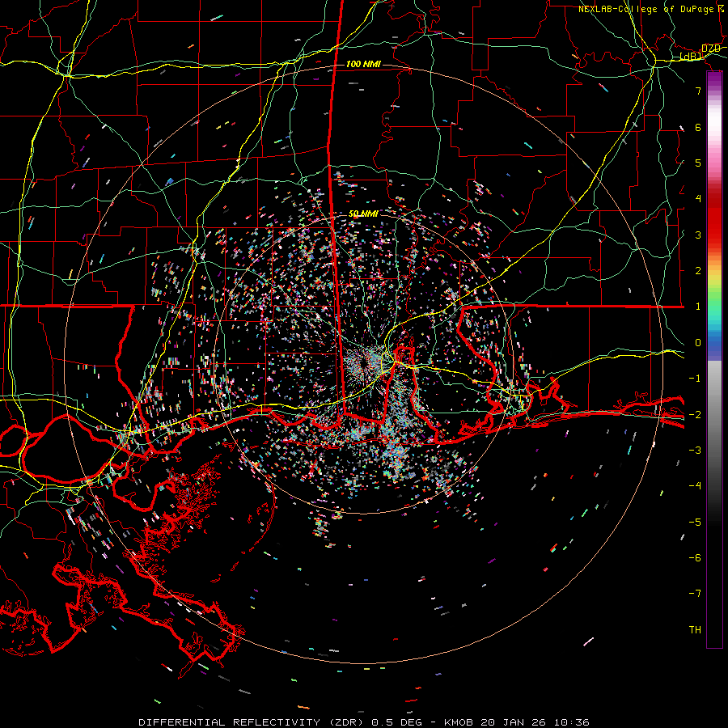This screenshot has width=728, height=728.
Task: Select the "-1" color scale label
Action: coord(695,379)
